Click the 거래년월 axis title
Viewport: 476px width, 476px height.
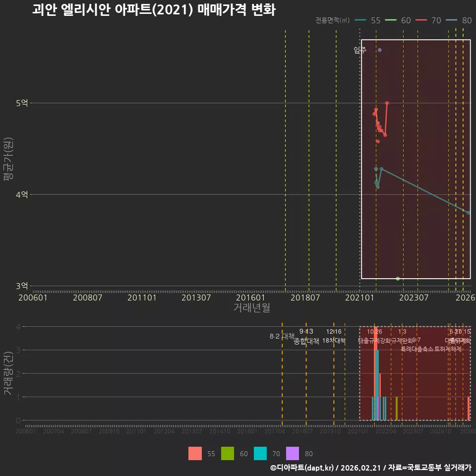[x=252, y=307]
